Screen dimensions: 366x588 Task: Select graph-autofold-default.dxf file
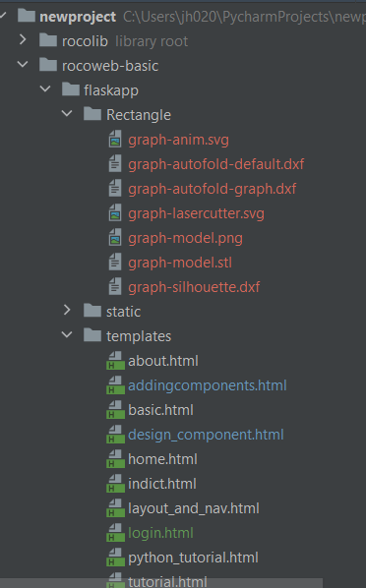point(215,164)
